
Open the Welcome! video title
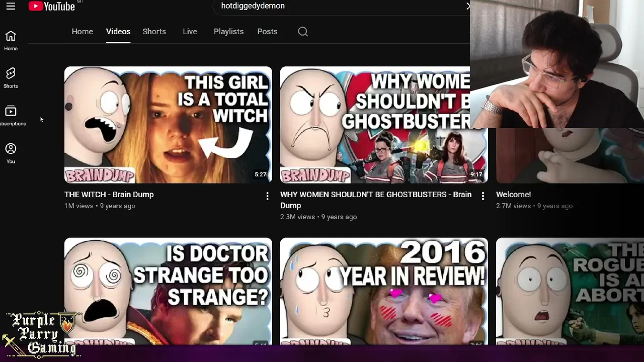(513, 195)
